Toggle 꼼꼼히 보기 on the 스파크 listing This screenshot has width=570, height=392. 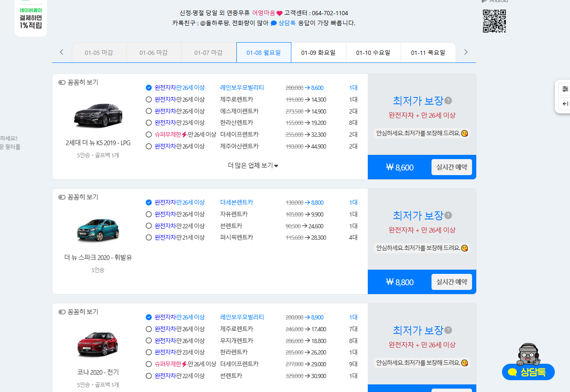pos(62,197)
